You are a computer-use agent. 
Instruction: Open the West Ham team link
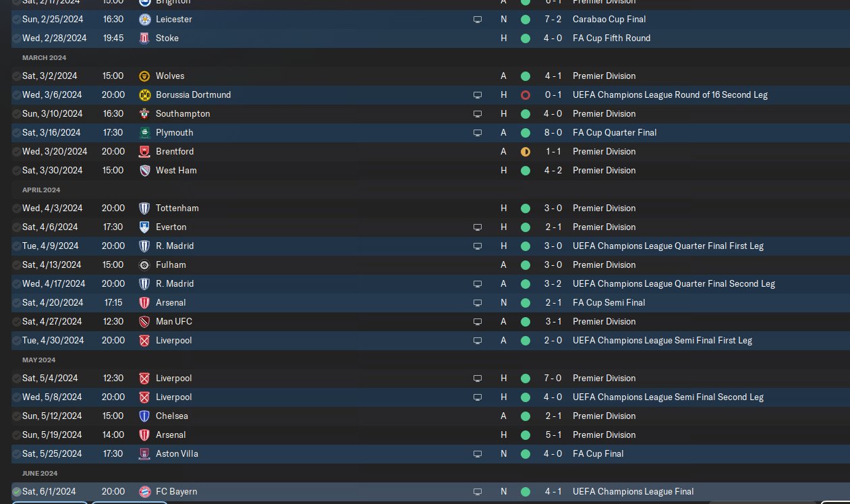click(x=176, y=171)
